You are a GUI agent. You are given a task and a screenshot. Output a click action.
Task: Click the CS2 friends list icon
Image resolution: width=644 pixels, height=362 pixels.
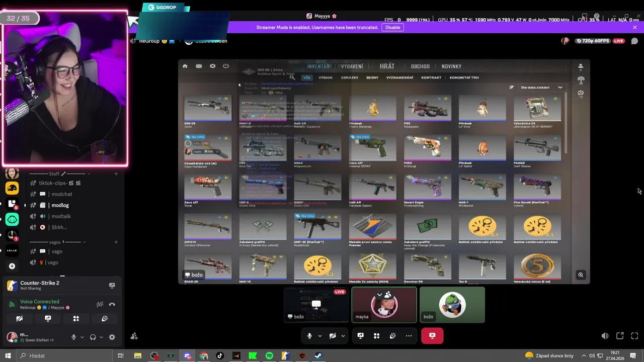click(581, 66)
